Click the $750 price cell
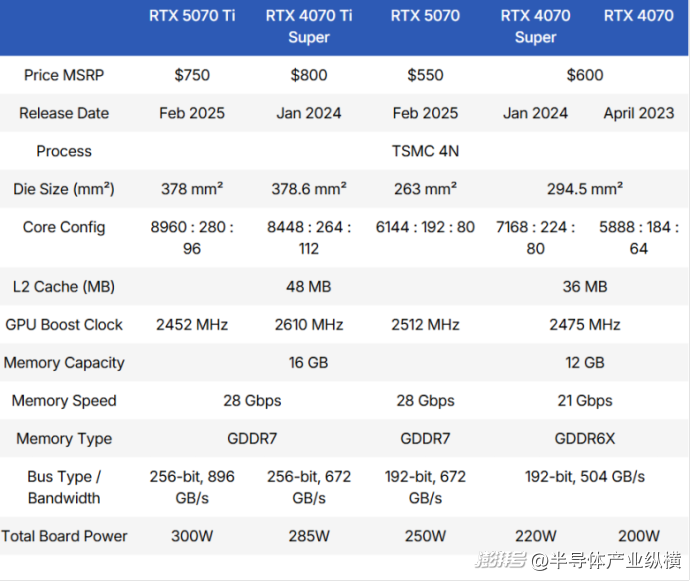690x581 pixels. (x=192, y=75)
